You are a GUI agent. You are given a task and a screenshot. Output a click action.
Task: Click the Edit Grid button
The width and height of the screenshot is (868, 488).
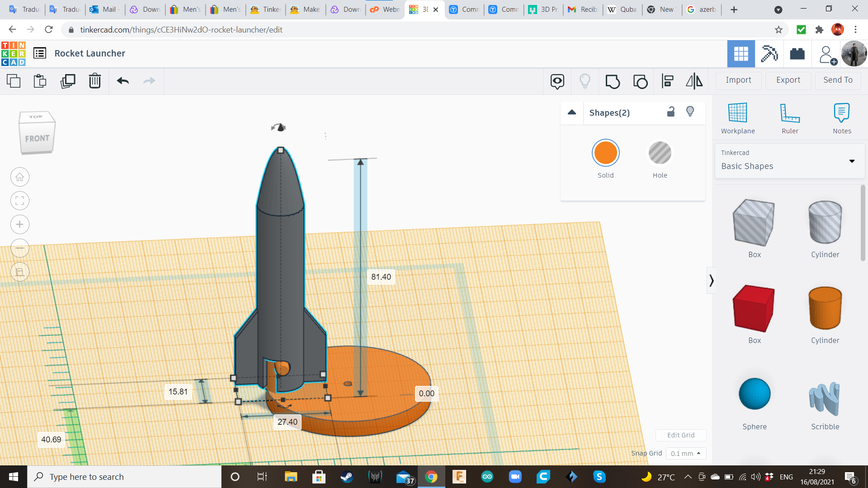(x=681, y=435)
